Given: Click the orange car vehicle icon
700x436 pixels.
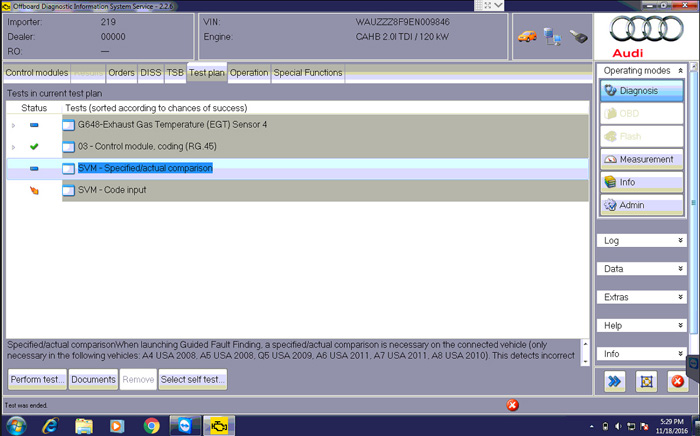Looking at the screenshot, I should pyautogui.click(x=527, y=36).
